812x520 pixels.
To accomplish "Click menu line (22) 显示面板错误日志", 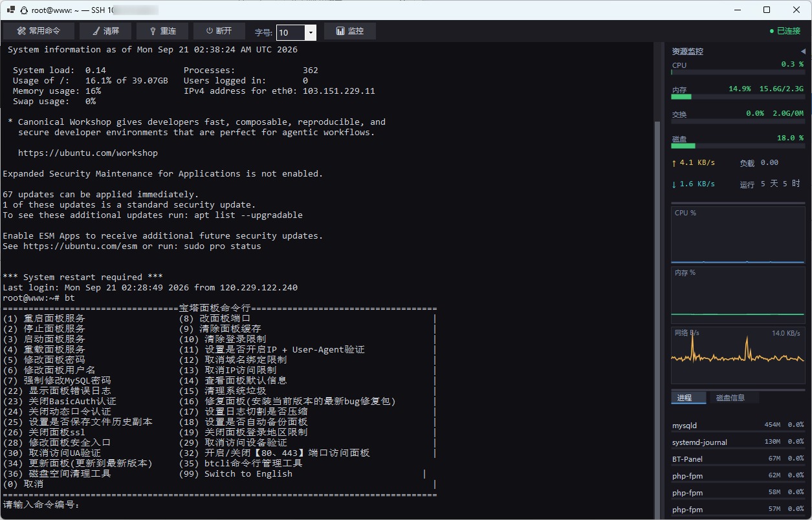I will tap(57, 391).
